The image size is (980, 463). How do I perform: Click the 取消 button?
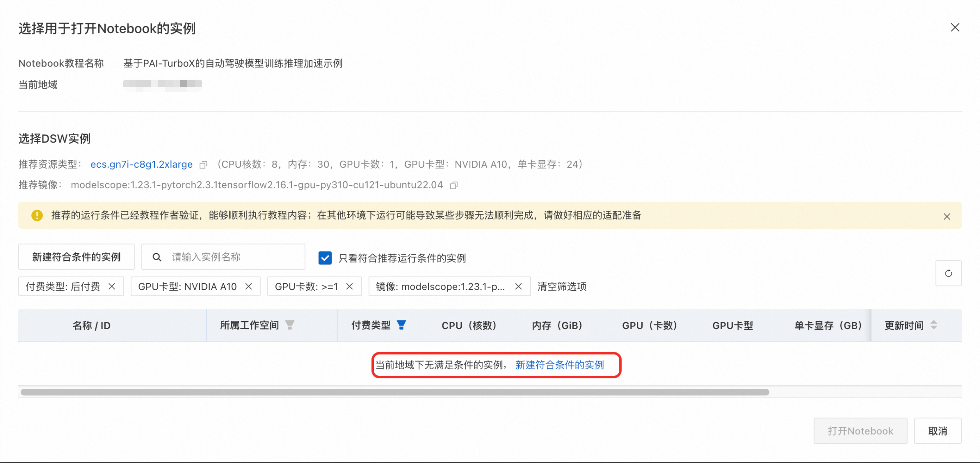click(938, 431)
